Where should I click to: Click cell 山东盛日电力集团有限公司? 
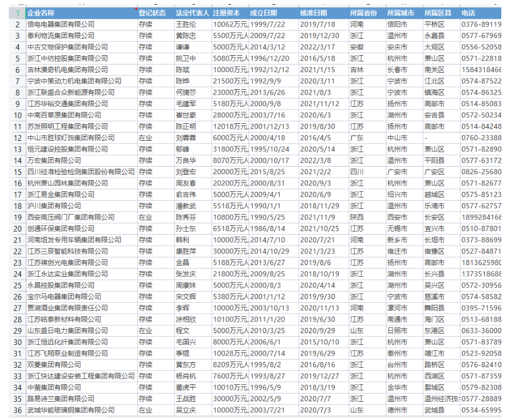click(x=81, y=331)
